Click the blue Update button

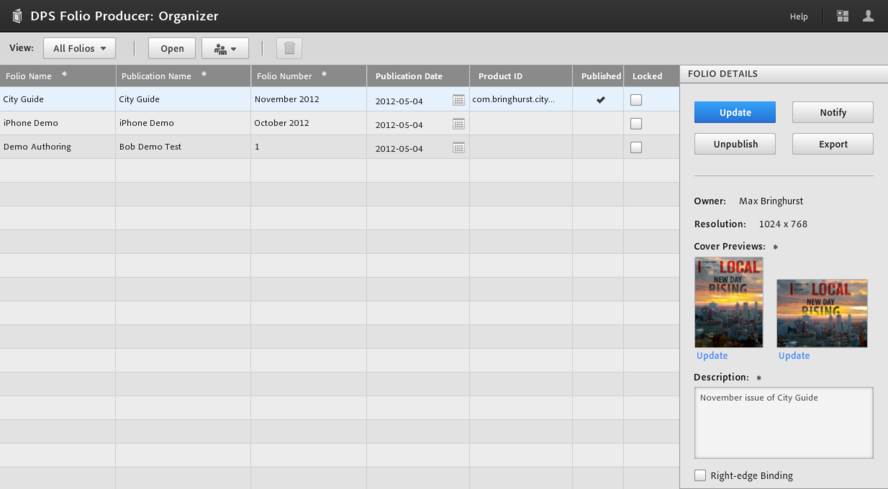735,112
